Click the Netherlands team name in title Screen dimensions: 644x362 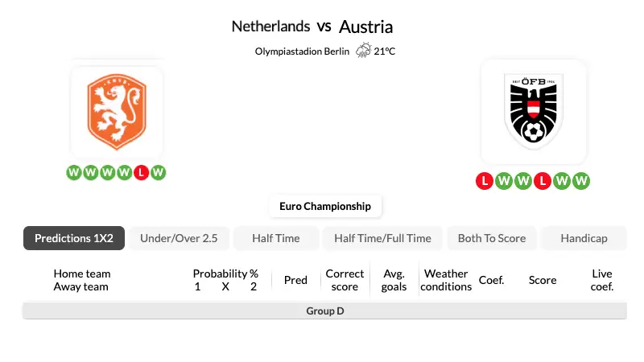270,27
